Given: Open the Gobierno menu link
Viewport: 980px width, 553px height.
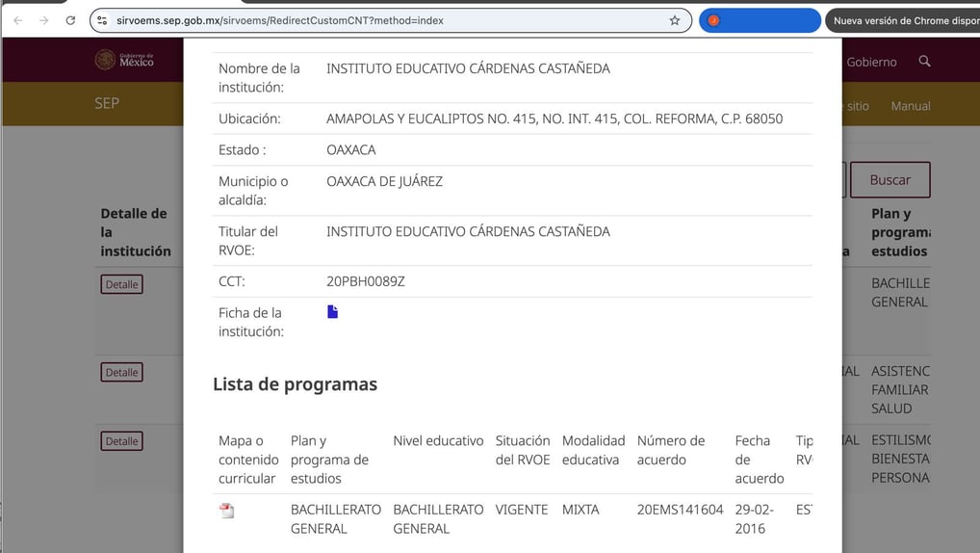Looking at the screenshot, I should [x=871, y=62].
